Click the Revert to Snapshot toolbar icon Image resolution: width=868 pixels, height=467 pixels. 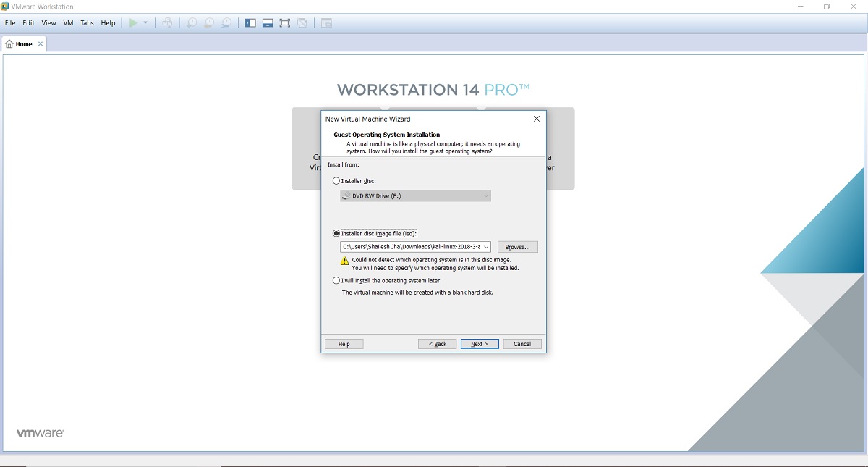coord(208,23)
